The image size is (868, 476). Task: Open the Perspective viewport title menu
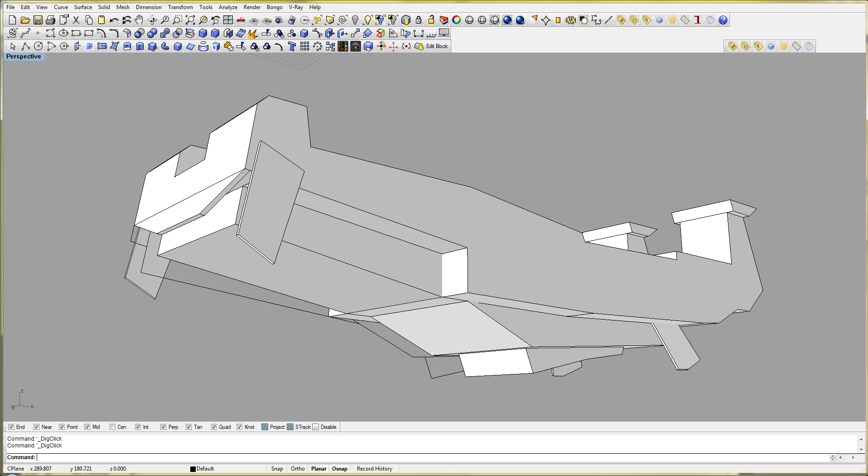click(x=24, y=57)
